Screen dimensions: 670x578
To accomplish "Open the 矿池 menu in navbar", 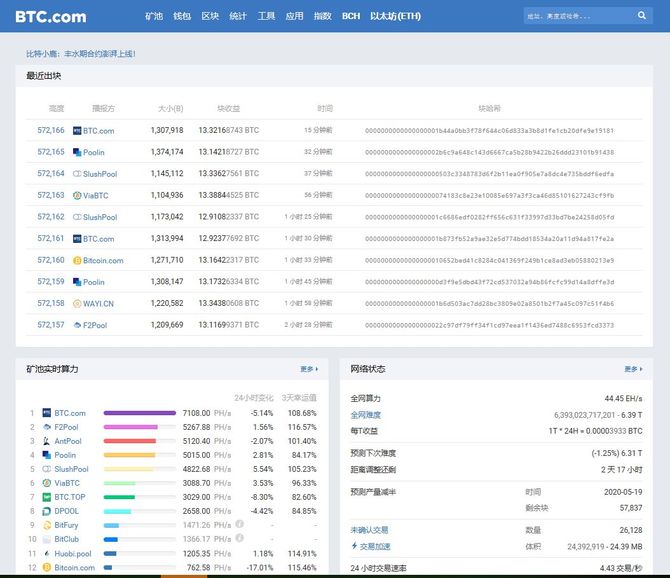I will click(x=154, y=16).
